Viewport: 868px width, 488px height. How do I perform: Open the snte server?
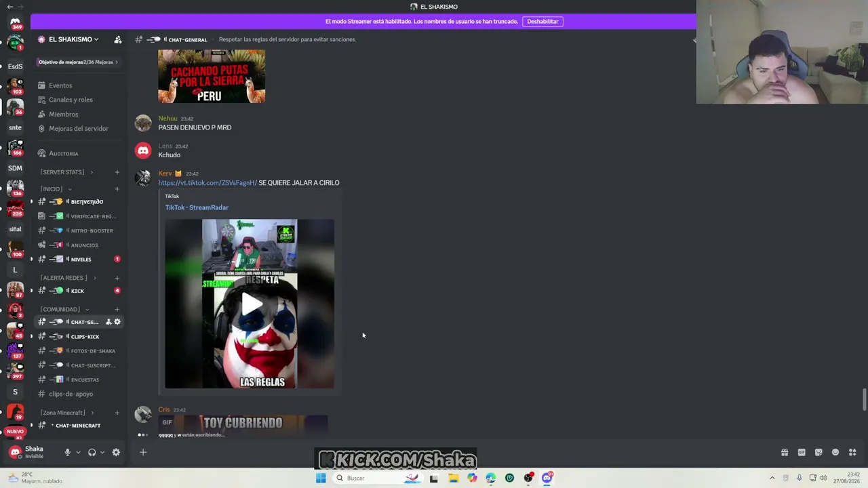15,127
